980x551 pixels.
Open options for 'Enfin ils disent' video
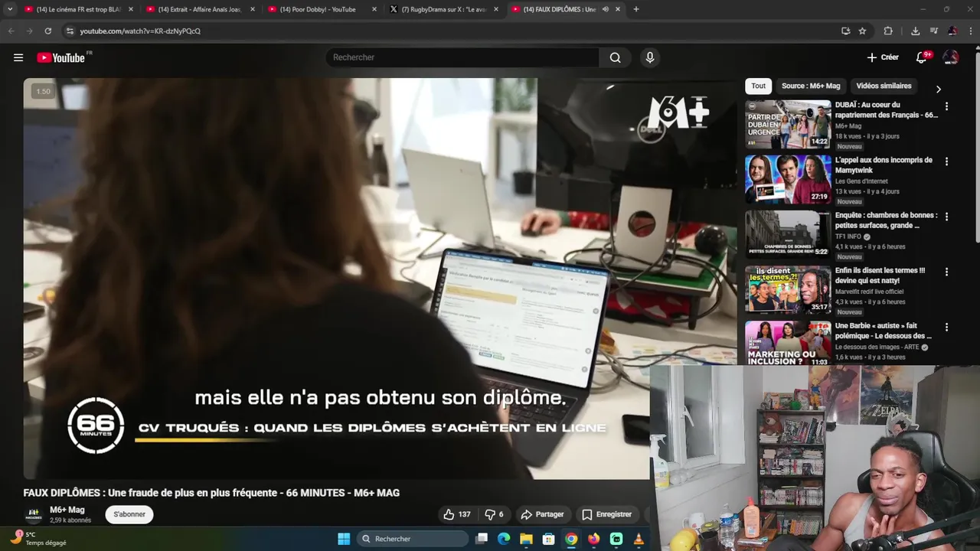[x=946, y=272]
